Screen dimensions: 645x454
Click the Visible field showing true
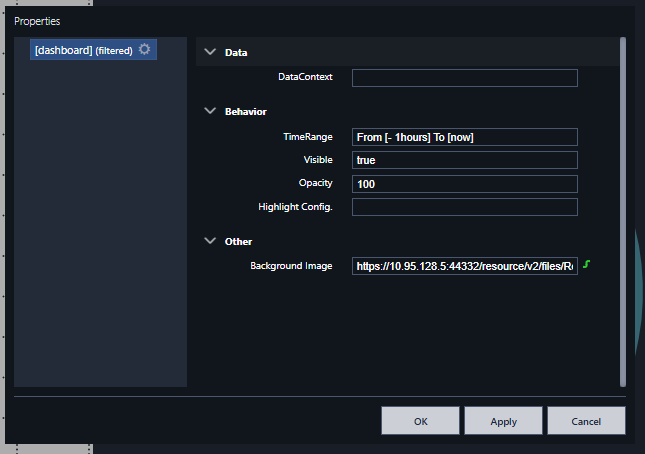coord(464,160)
